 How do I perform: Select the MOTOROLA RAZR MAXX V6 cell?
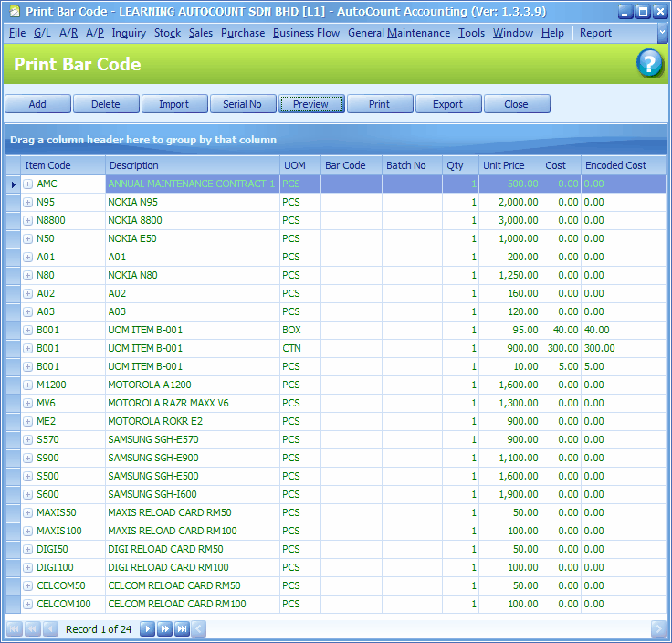point(193,404)
